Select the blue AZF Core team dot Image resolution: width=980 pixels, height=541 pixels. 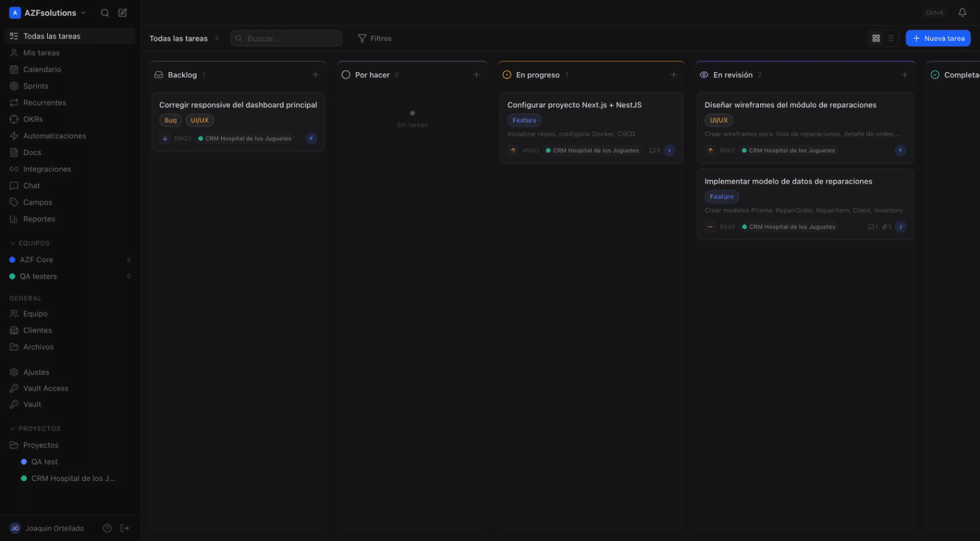tap(12, 260)
